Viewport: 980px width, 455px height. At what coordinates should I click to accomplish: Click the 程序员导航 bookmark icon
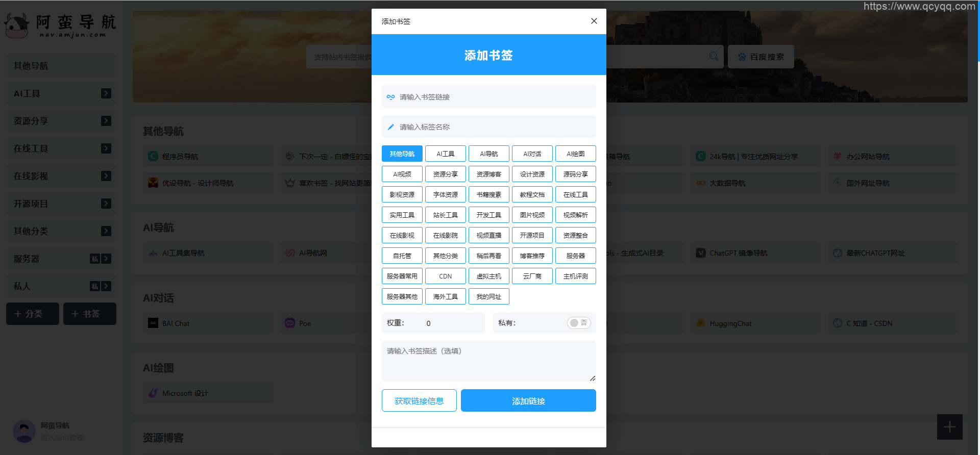153,157
